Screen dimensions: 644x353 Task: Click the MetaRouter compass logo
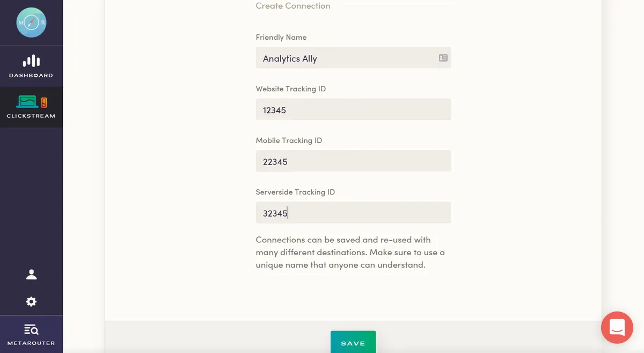coord(31,23)
